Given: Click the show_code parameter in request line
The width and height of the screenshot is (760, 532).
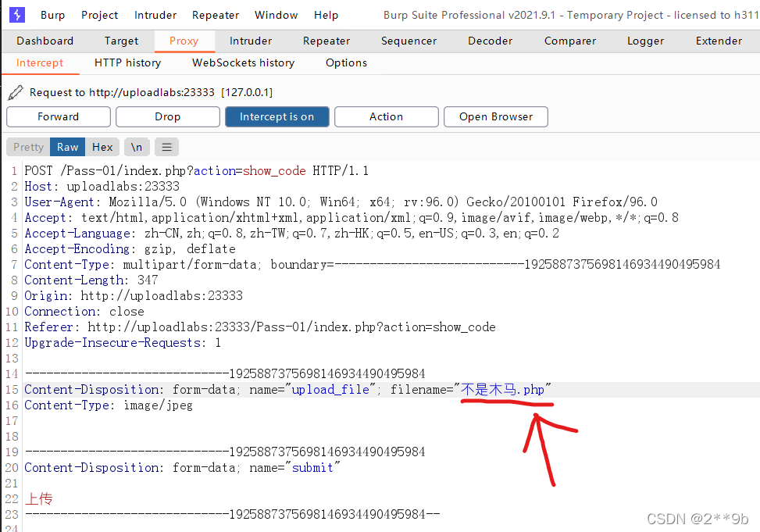Looking at the screenshot, I should point(274,171).
